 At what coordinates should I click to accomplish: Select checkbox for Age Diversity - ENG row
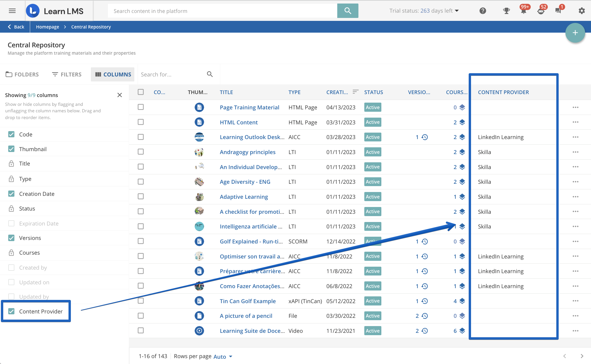[141, 182]
